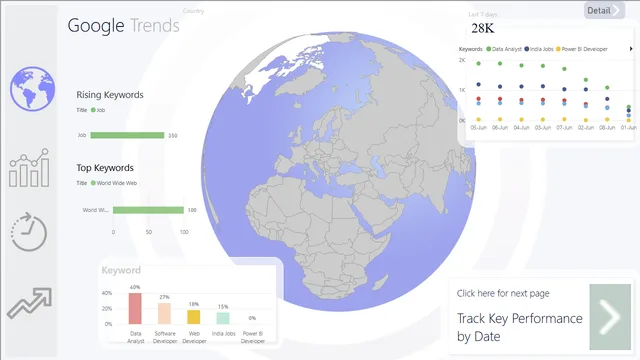Viewport: 640px width, 360px height.
Task: Click the Last 7 days label
Action: pyautogui.click(x=483, y=14)
